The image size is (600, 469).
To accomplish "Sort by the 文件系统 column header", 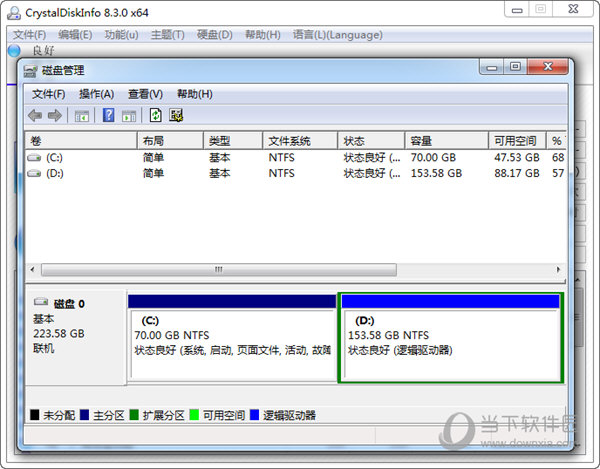I will pyautogui.click(x=300, y=141).
